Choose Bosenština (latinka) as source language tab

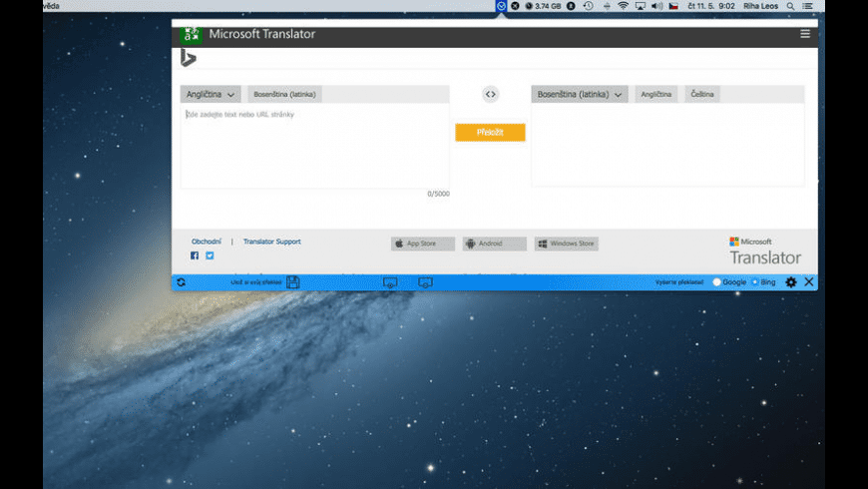pos(284,94)
